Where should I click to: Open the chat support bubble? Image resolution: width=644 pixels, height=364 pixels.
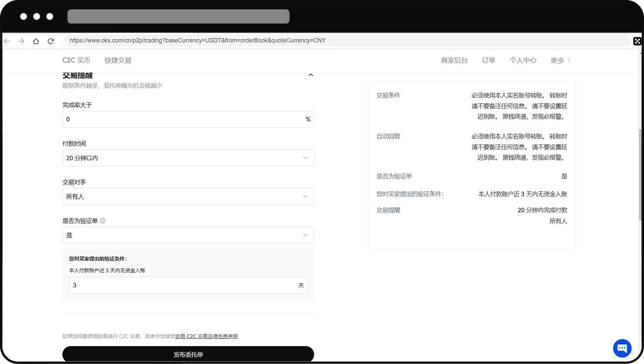[x=622, y=348]
